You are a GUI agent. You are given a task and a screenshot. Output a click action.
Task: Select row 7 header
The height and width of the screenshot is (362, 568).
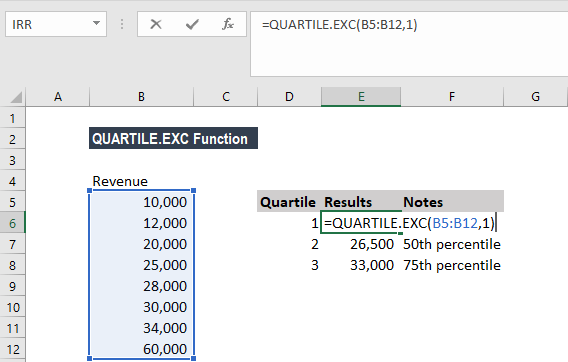click(13, 244)
